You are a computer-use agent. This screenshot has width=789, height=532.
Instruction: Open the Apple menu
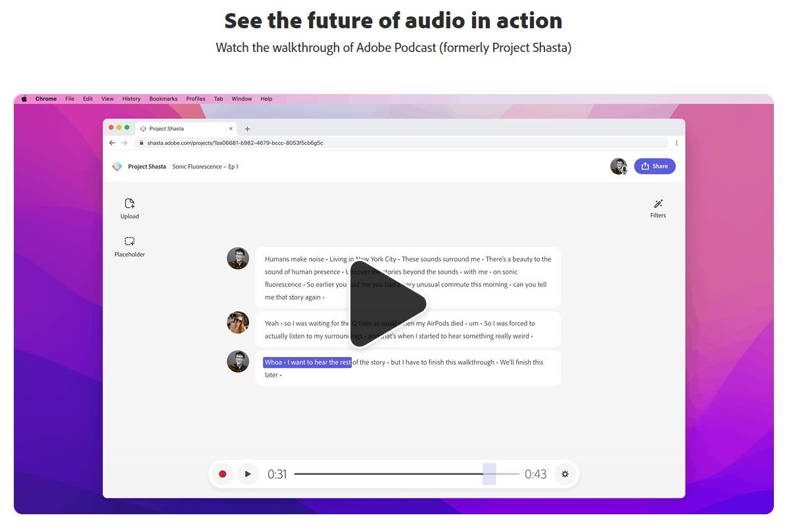click(x=24, y=99)
